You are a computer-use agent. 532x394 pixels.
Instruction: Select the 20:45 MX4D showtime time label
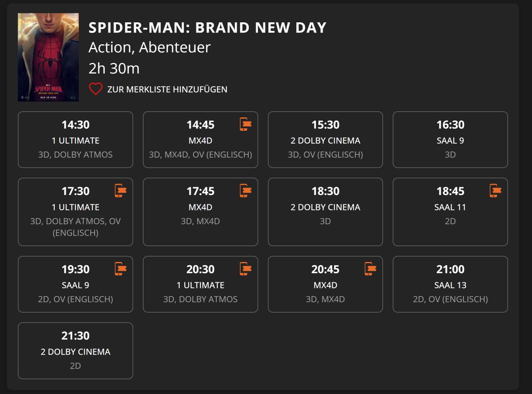click(325, 269)
